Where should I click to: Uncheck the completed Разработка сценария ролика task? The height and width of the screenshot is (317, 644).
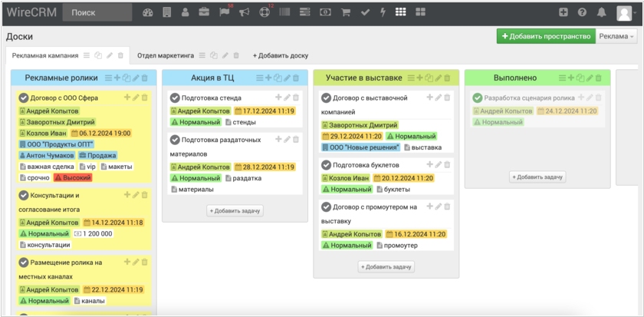(x=477, y=97)
